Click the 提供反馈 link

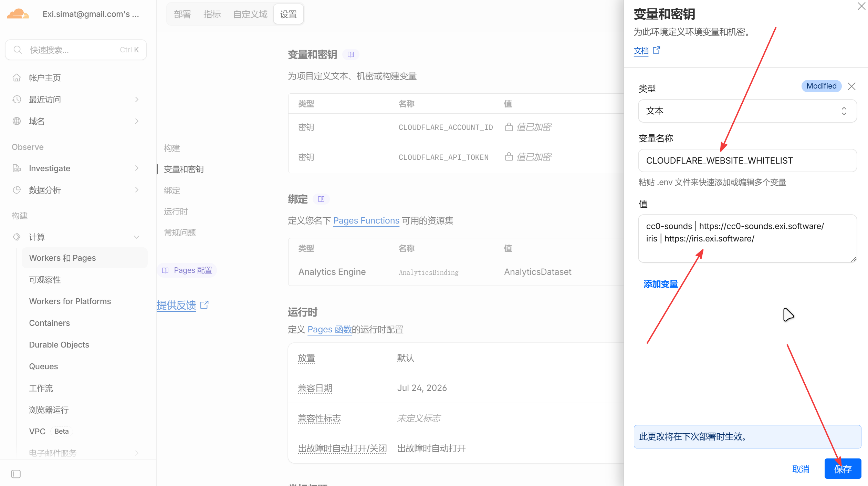(x=176, y=305)
